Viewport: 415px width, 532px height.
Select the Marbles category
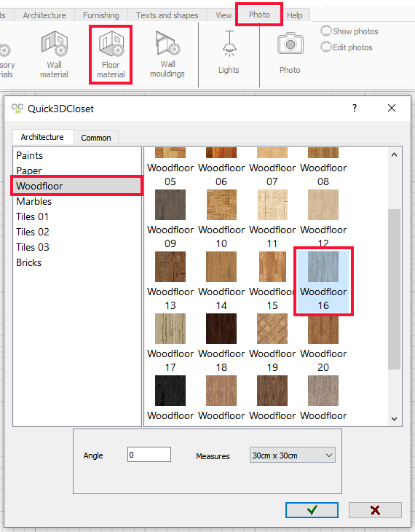(34, 202)
